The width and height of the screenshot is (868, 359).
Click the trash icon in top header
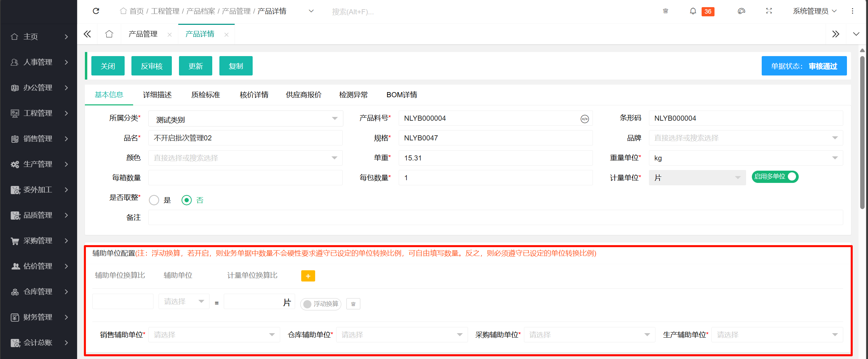tap(665, 11)
